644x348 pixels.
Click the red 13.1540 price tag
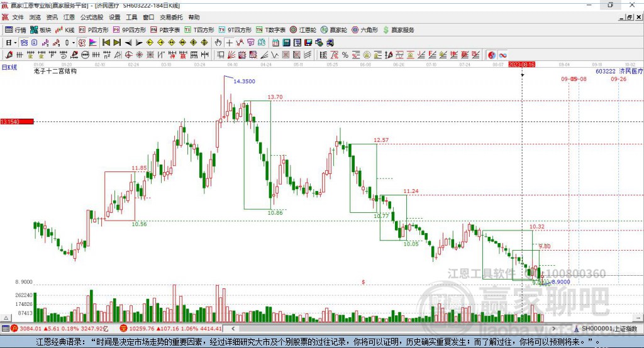coord(17,121)
